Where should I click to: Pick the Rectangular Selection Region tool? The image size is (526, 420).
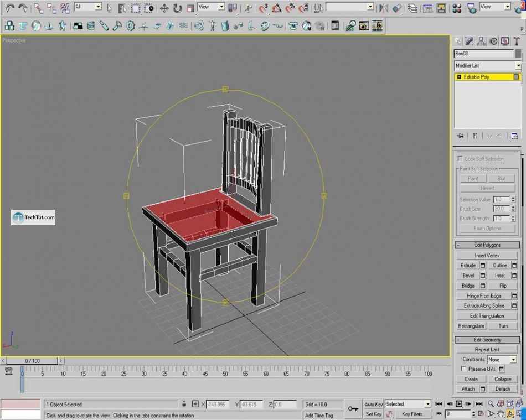pyautogui.click(x=136, y=8)
